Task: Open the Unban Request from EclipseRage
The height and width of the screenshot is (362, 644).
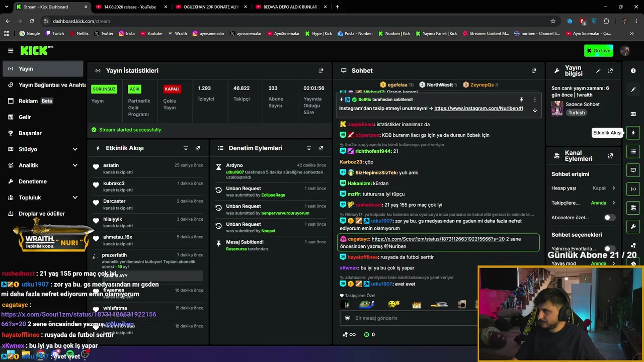Action: [271, 192]
